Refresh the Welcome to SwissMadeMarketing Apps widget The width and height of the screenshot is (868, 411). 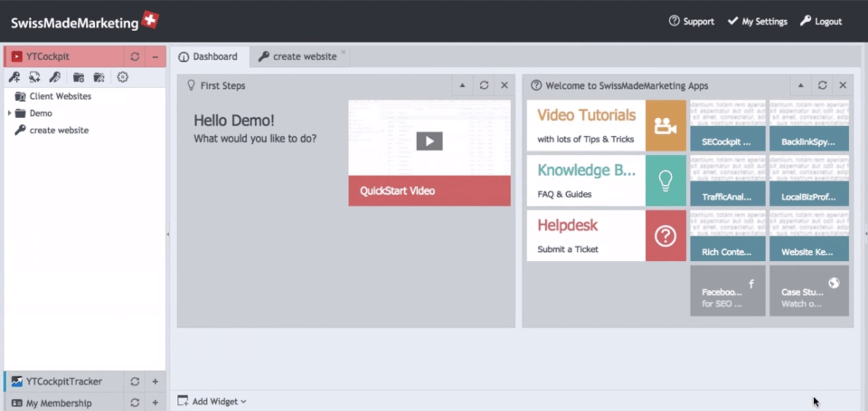point(822,85)
